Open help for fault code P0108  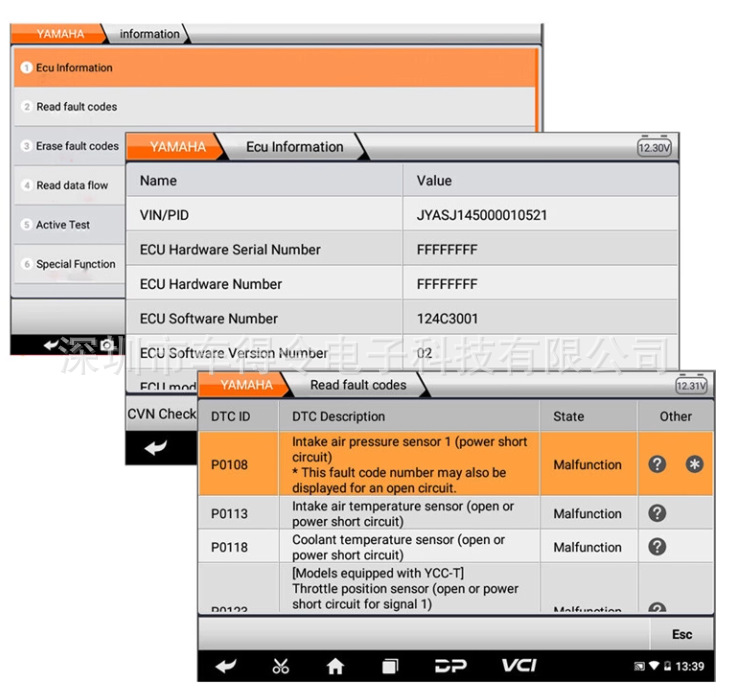point(657,464)
